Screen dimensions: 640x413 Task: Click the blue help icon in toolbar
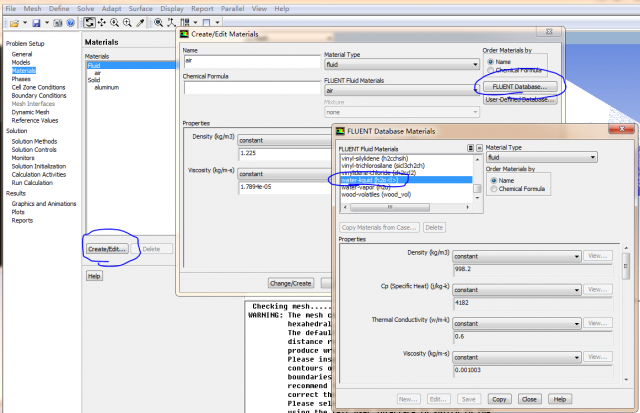click(x=70, y=22)
